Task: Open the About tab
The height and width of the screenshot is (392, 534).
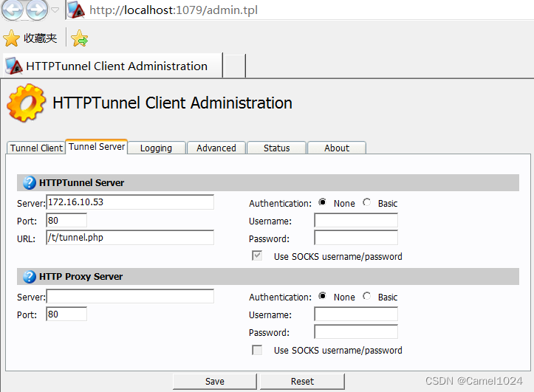Action: pos(337,148)
